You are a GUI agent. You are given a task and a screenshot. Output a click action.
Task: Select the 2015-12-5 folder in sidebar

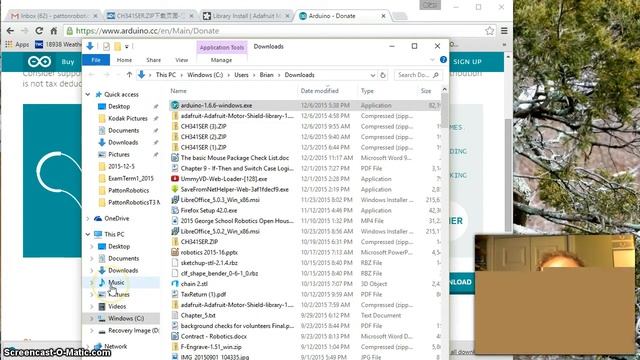121,167
